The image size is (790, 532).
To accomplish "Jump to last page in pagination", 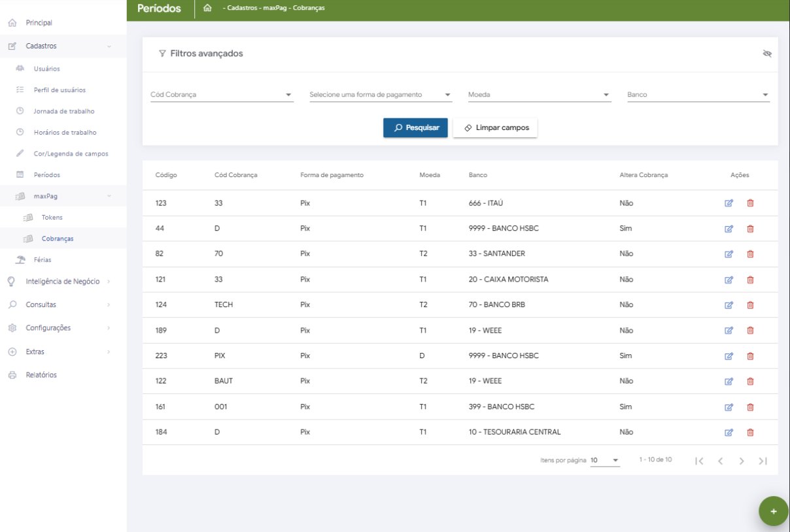I will click(763, 461).
